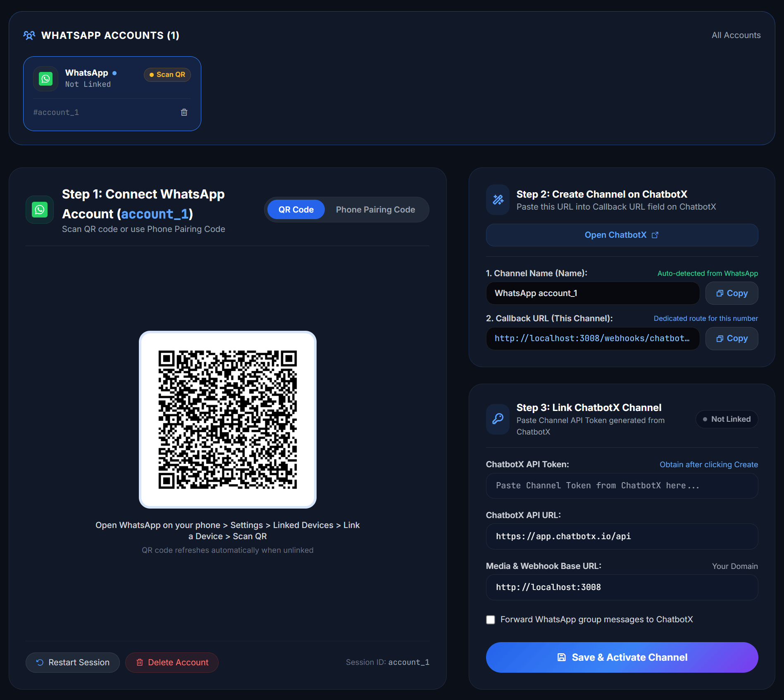Switch to Phone Pairing Code tab
This screenshot has width=784, height=700.
375,210
